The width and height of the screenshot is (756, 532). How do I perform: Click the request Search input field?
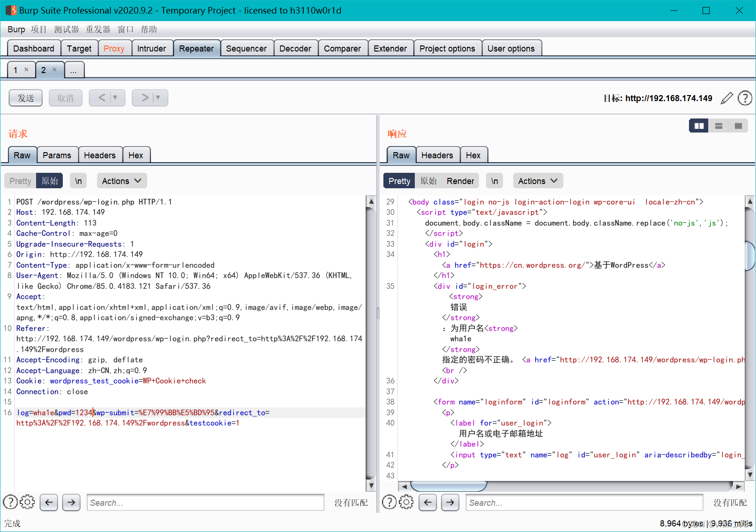(x=205, y=502)
